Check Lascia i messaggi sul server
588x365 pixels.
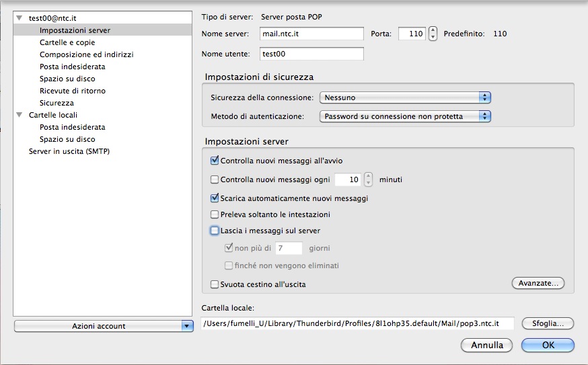tap(215, 231)
